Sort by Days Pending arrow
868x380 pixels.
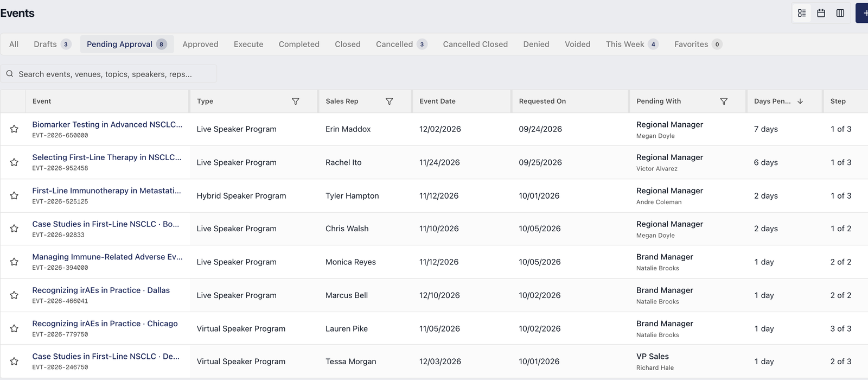coord(800,102)
